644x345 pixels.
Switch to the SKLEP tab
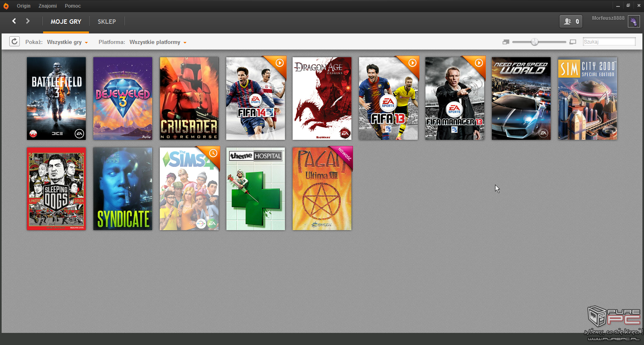tap(107, 22)
